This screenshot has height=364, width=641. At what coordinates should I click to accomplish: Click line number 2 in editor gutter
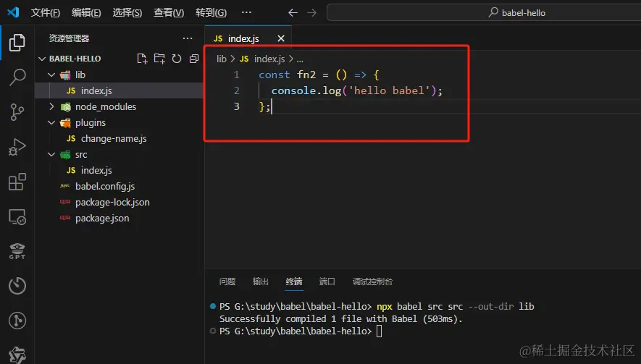click(236, 90)
